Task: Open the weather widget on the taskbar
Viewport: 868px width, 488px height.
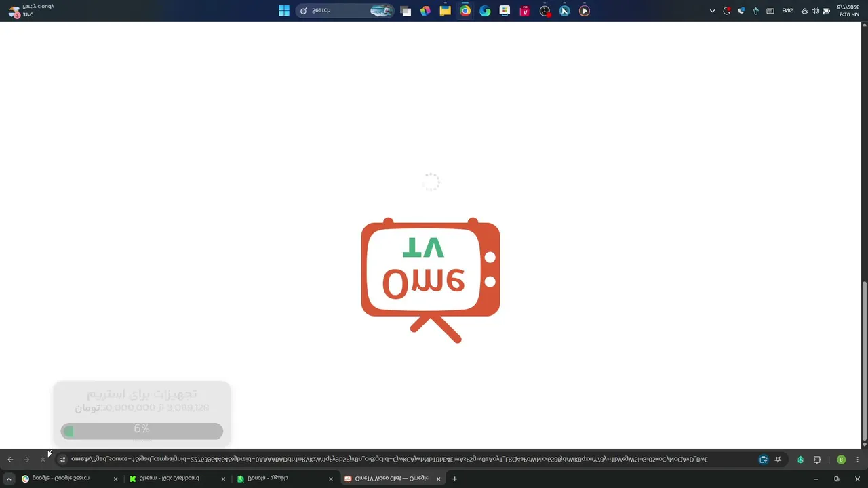Action: coord(30,11)
